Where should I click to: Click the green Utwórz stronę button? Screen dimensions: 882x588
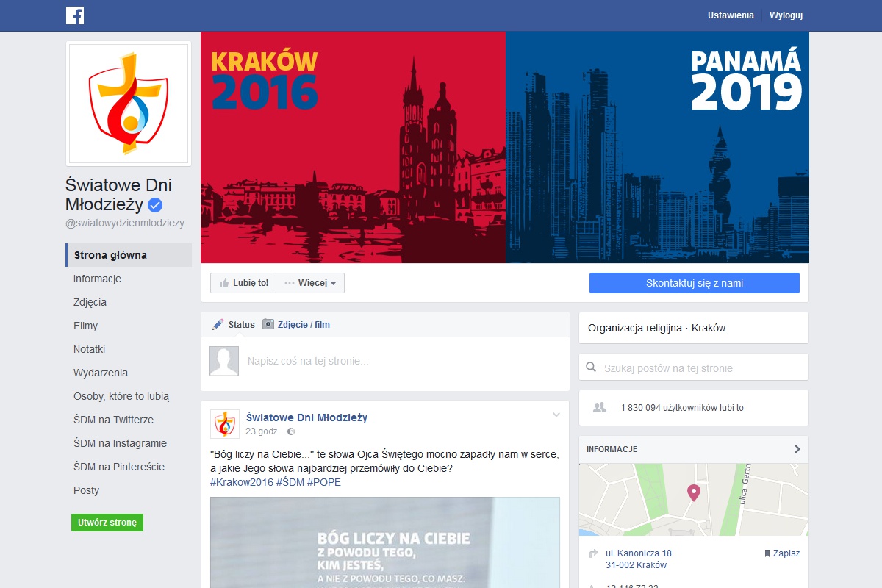[107, 523]
